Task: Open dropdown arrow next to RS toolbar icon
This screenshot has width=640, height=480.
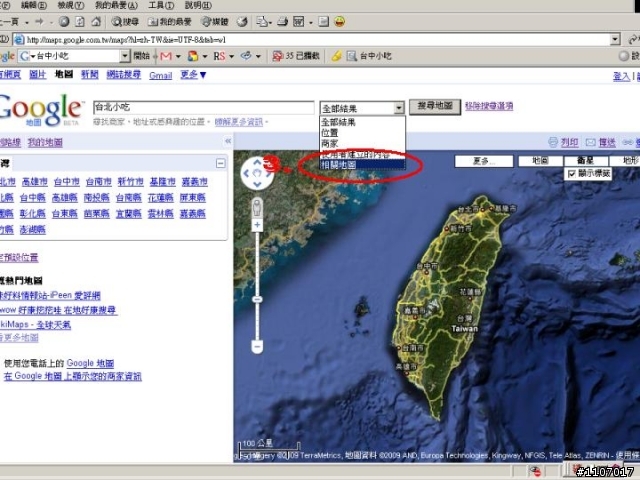Action: point(231,56)
